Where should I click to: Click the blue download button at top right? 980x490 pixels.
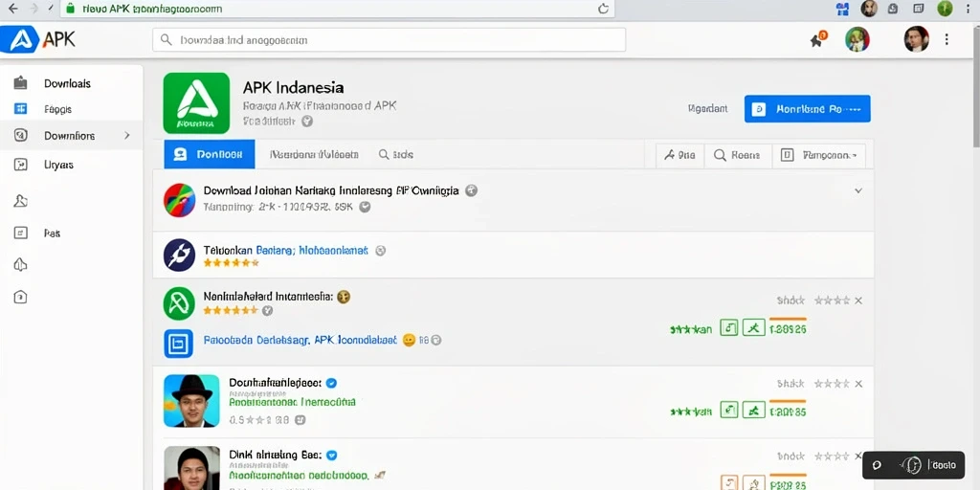[807, 109]
